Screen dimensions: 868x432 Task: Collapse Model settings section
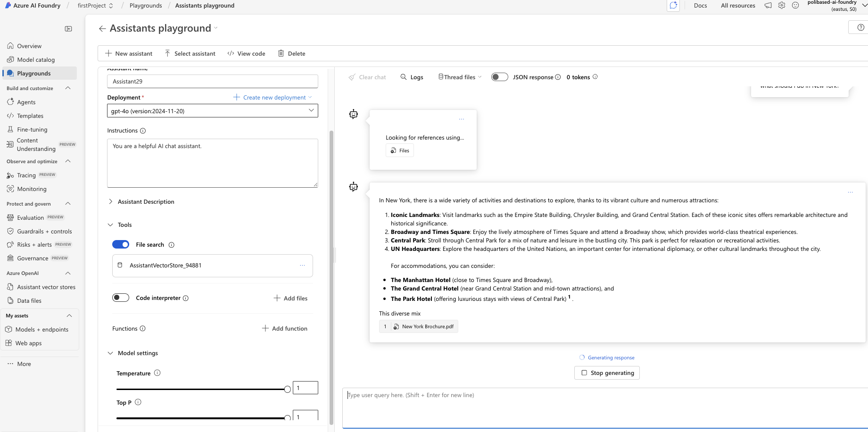(x=133, y=353)
